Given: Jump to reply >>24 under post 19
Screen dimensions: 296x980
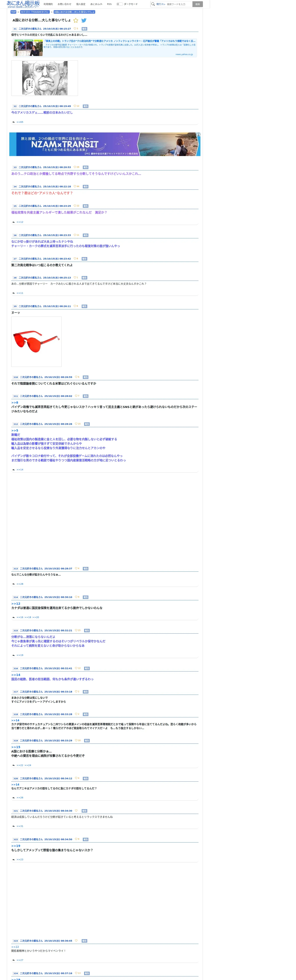Looking at the screenshot, I should [28, 765].
